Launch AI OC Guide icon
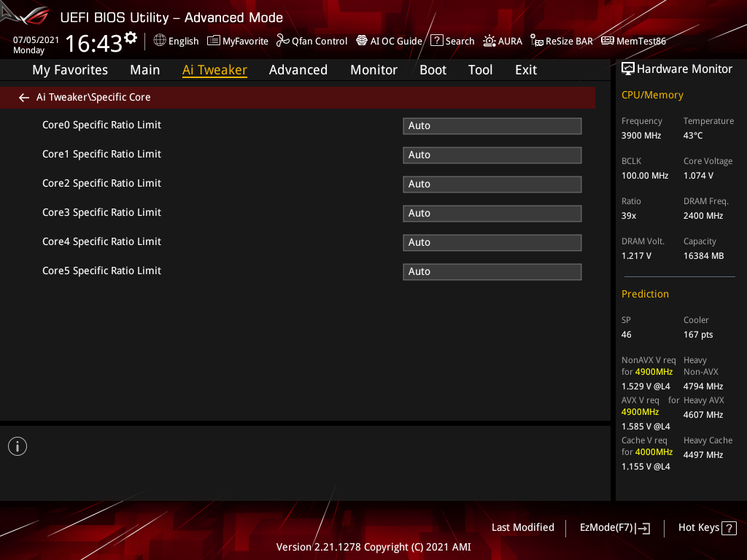The width and height of the screenshot is (747, 560). 362,41
